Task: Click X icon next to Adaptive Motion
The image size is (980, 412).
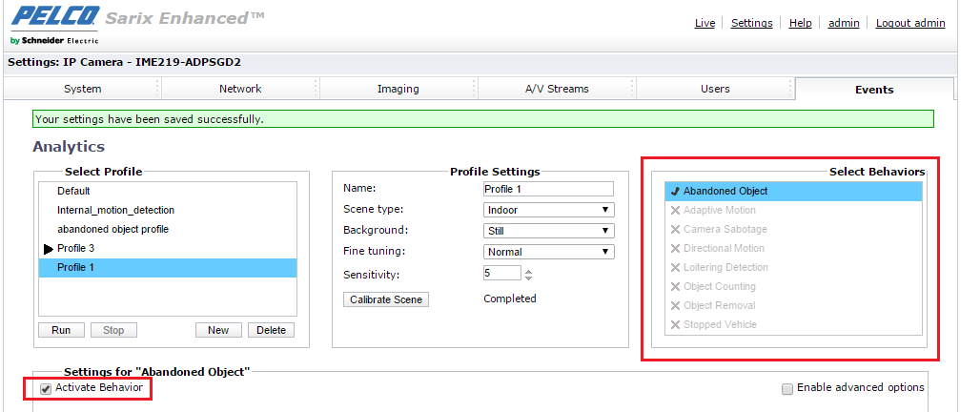Action: coord(675,211)
